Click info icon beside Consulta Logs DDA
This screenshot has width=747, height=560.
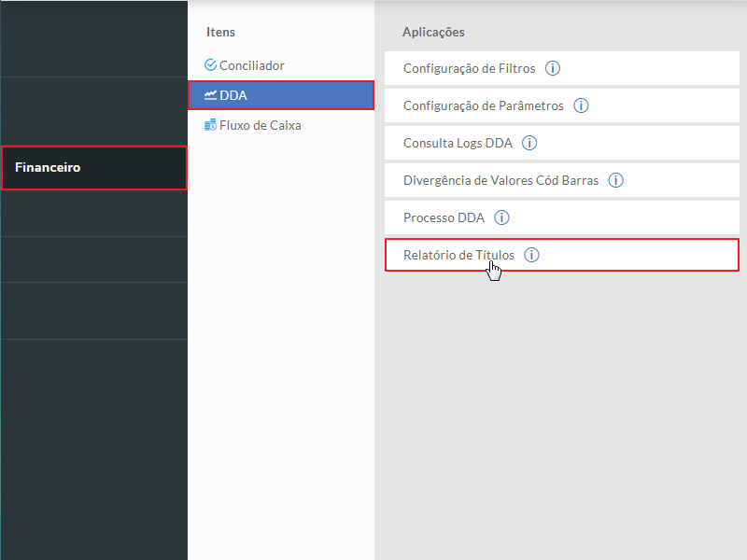coord(529,143)
